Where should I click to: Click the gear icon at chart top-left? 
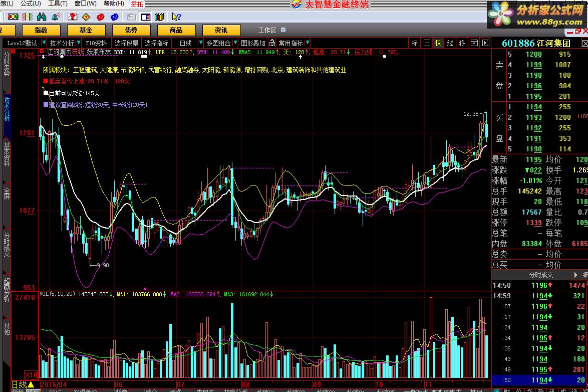pyautogui.click(x=43, y=52)
